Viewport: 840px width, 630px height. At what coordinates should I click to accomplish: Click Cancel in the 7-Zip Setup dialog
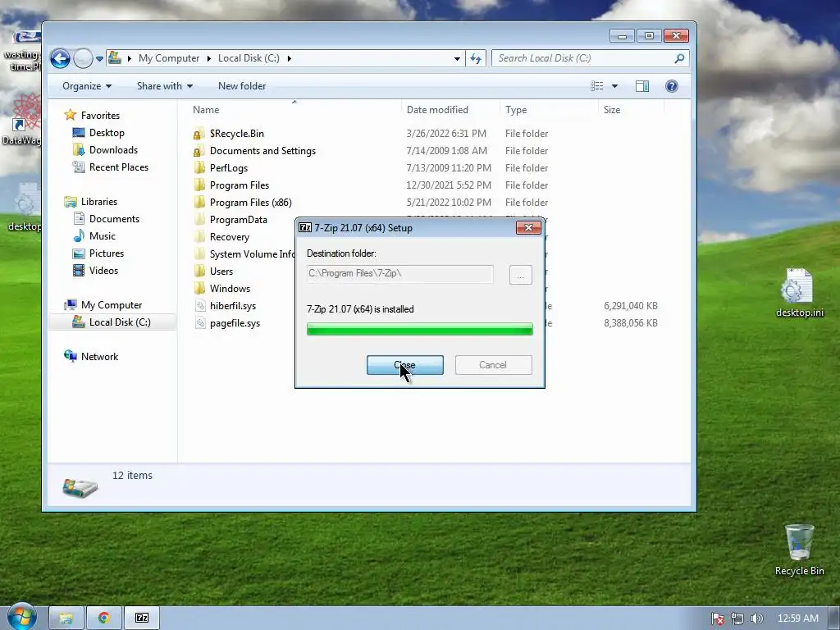493,365
